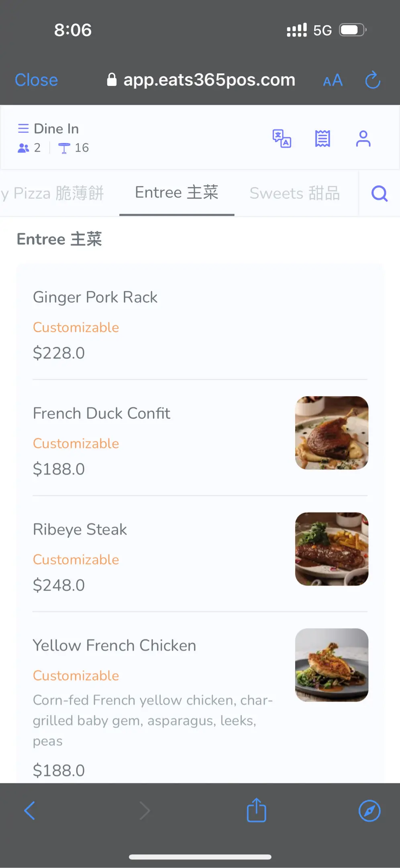
Task: Tap the Yellow French Chicken photo
Action: (x=331, y=665)
